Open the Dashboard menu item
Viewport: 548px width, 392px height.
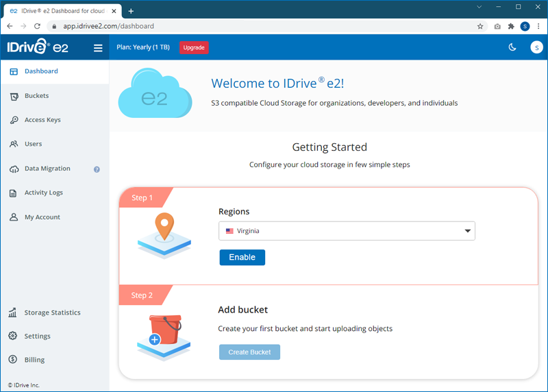pyautogui.click(x=55, y=71)
